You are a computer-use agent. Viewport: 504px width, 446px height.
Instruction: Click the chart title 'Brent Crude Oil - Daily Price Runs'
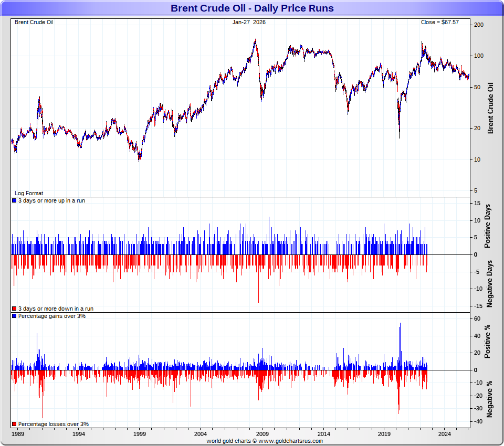coord(252,8)
